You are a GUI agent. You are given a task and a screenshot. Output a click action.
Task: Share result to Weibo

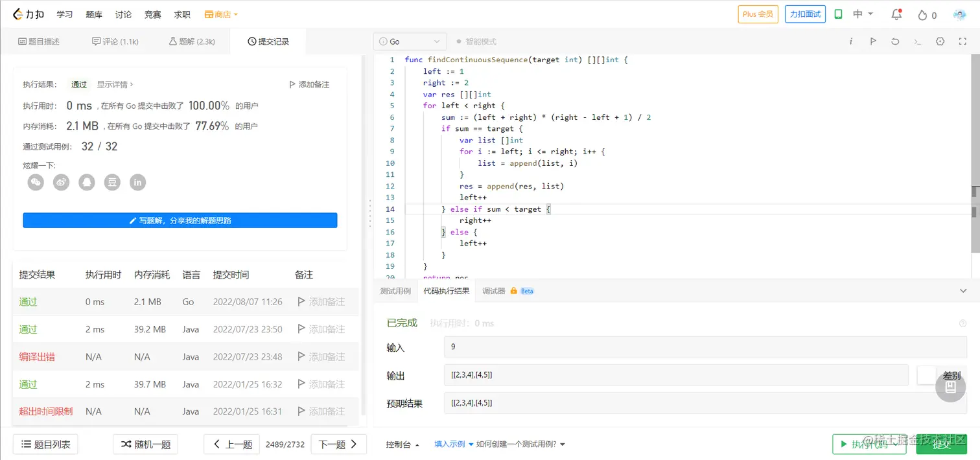coord(61,183)
